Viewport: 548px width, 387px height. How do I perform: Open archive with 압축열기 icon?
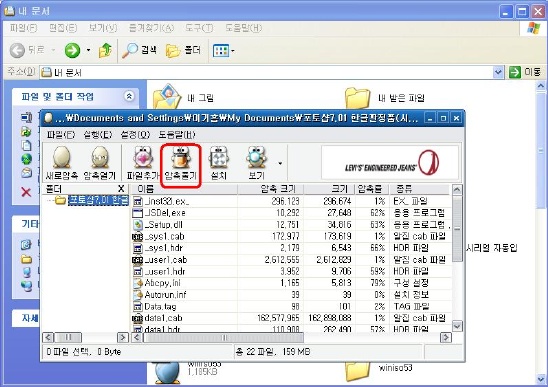point(100,163)
